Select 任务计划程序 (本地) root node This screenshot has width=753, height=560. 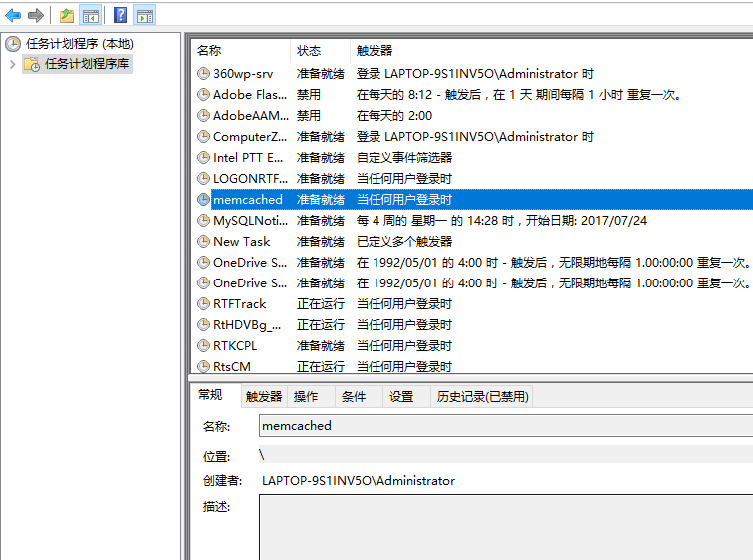tap(79, 44)
